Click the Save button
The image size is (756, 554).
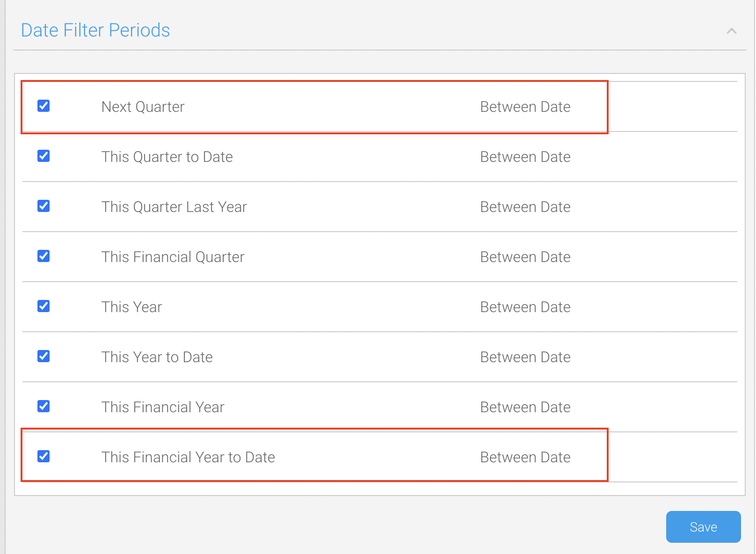703,526
